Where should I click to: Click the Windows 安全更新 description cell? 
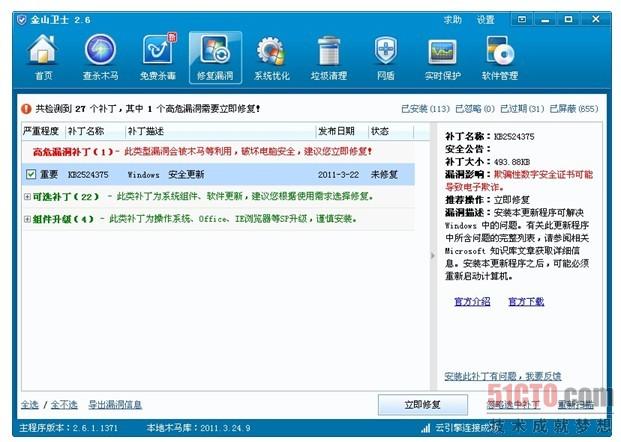(166, 175)
